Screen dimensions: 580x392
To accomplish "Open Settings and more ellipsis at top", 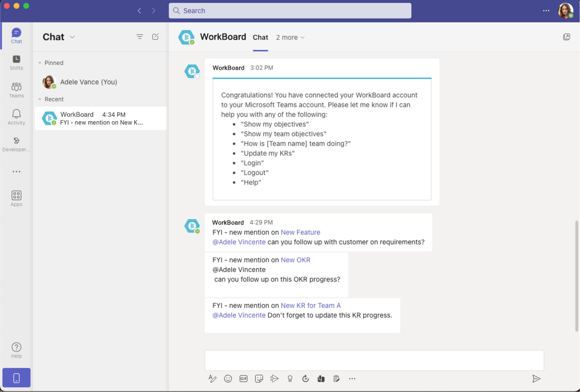I will (546, 10).
